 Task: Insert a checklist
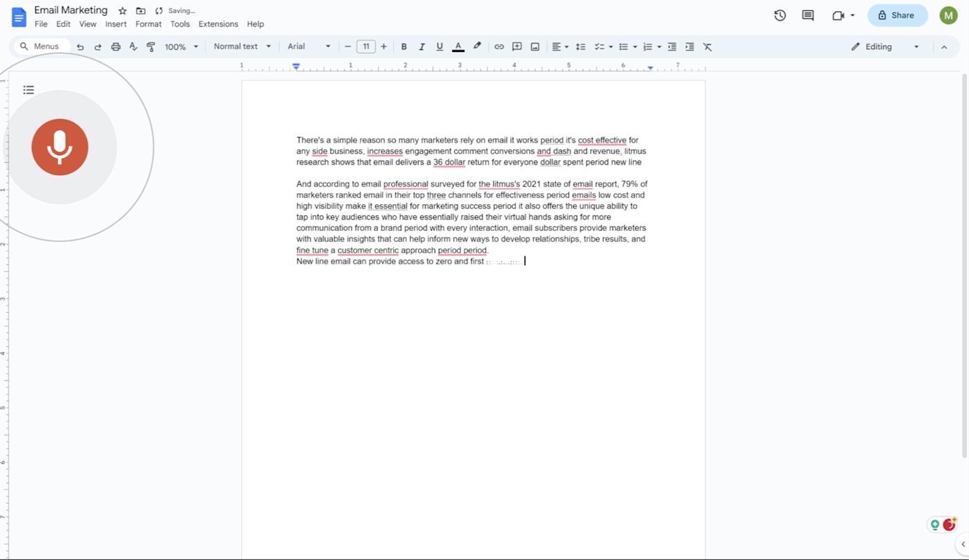[x=599, y=47]
